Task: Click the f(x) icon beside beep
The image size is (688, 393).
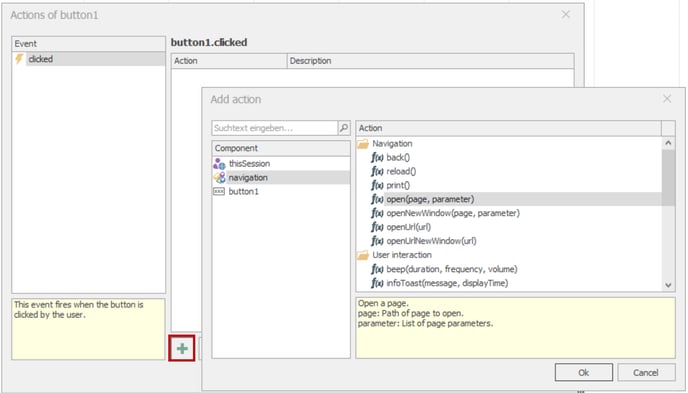Action: tap(377, 269)
